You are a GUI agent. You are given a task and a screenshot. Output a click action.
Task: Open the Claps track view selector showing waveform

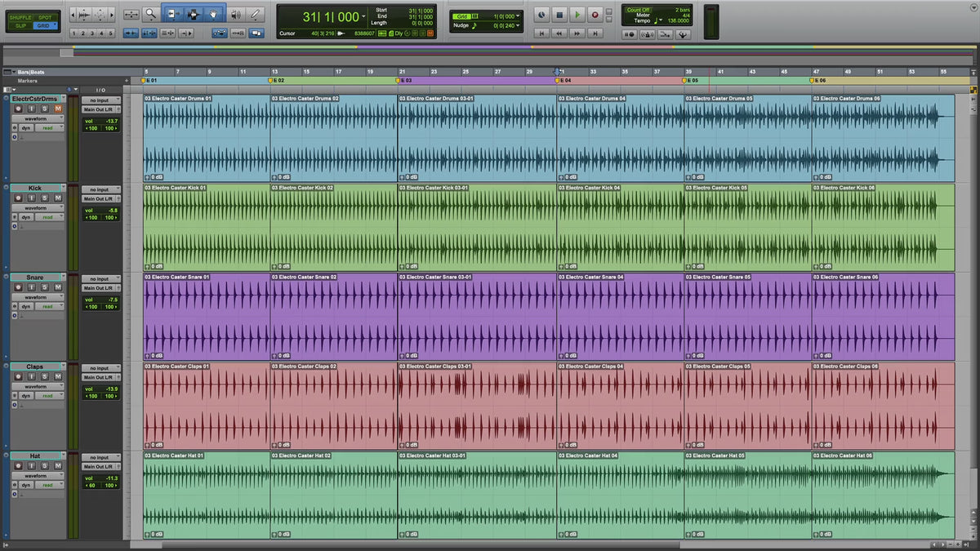click(x=38, y=387)
